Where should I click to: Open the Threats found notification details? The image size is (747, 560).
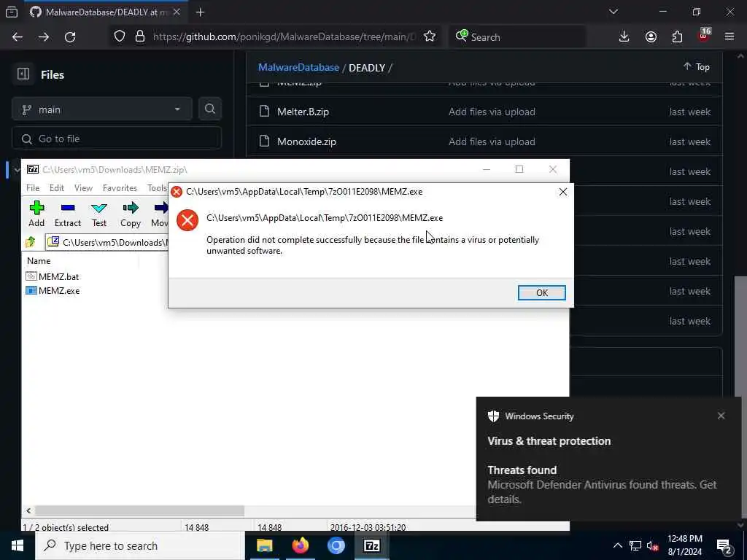[602, 484]
